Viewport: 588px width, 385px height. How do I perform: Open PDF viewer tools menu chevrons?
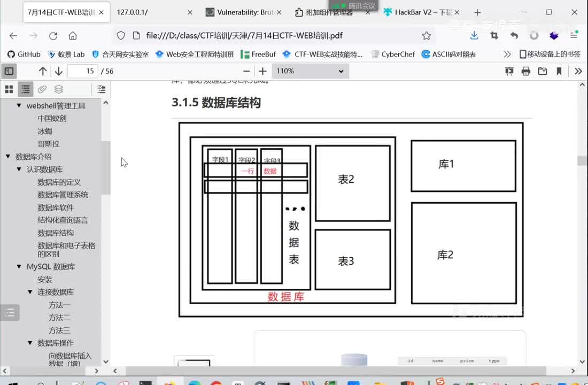tap(578, 71)
